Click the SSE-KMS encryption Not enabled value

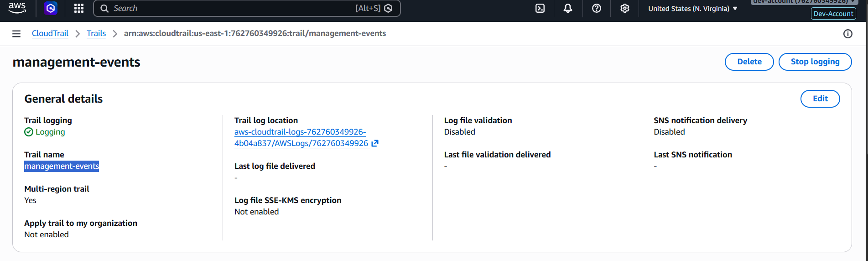256,212
